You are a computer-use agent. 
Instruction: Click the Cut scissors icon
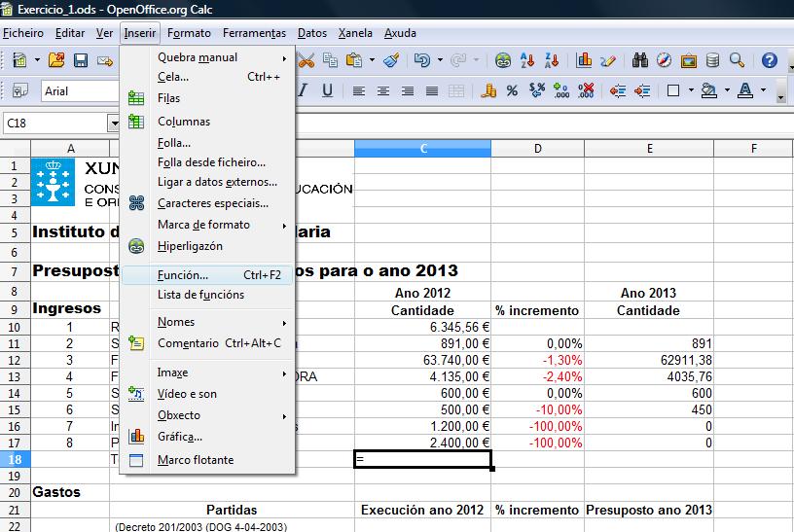307,60
